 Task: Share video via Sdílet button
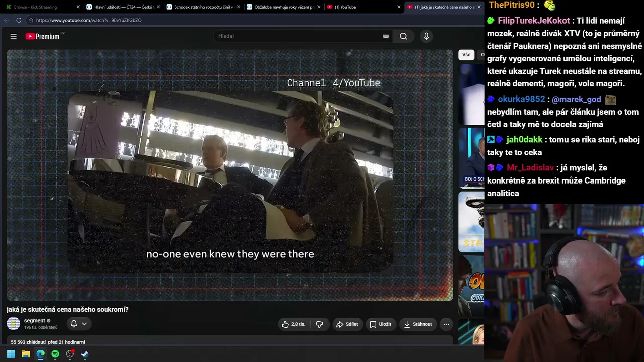pyautogui.click(x=347, y=324)
